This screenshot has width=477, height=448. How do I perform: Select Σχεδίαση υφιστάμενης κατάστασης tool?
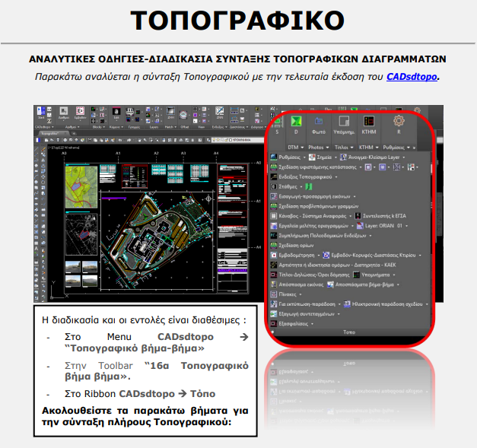click(x=313, y=167)
